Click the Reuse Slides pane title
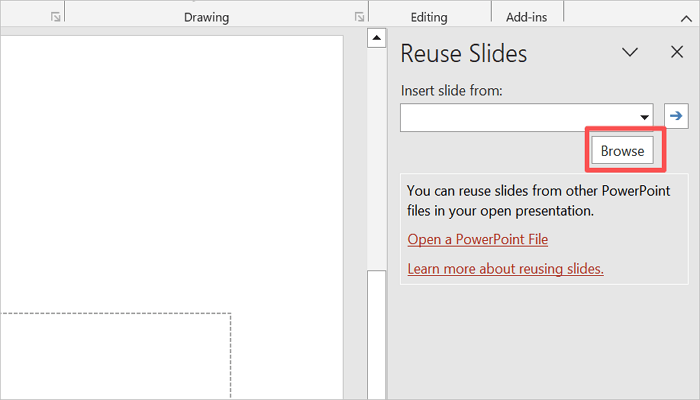This screenshot has height=400, width=700. point(464,54)
